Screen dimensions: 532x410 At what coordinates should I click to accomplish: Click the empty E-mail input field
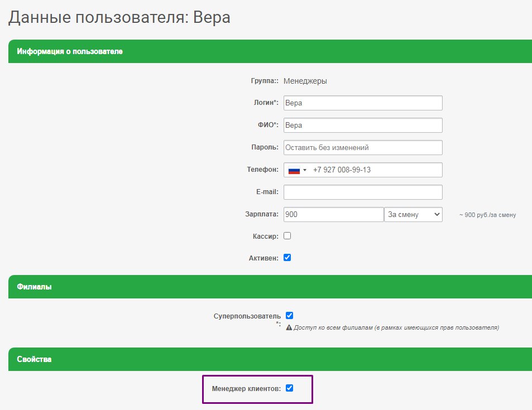point(363,192)
